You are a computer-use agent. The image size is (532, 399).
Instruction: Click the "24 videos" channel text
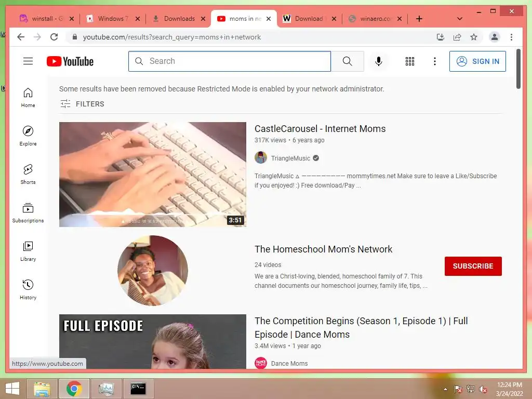pyautogui.click(x=268, y=264)
